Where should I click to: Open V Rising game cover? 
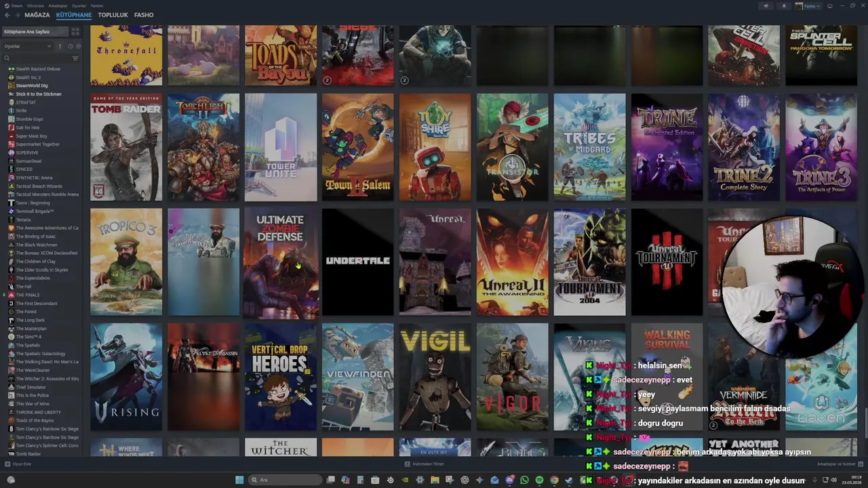(126, 377)
